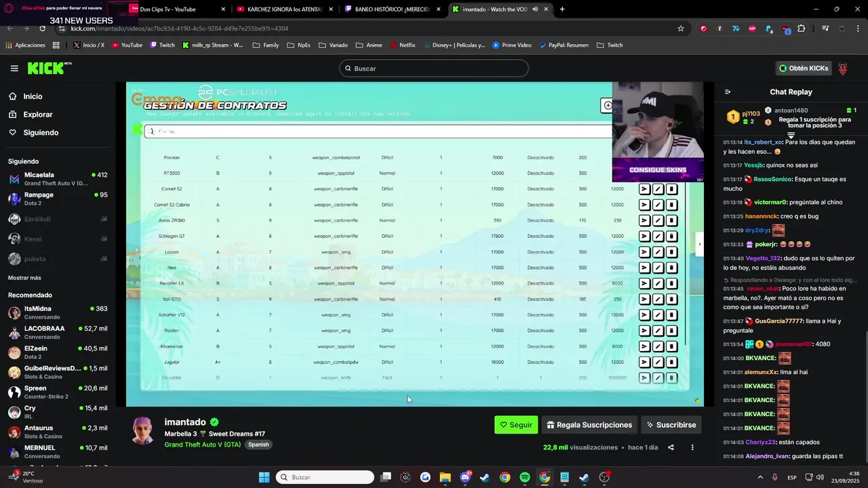Click the run arrow icon in Raiden row
The height and width of the screenshot is (488, 868).
(x=644, y=331)
